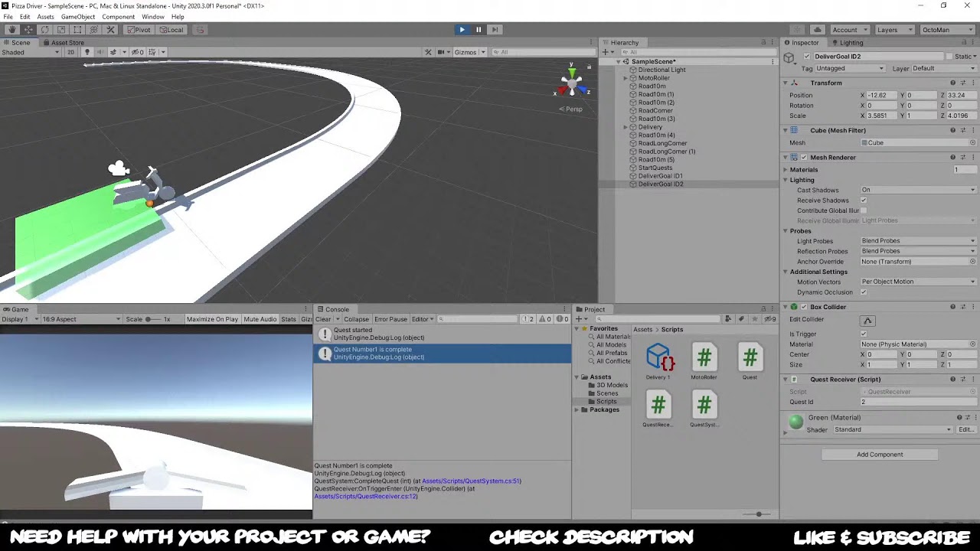Select the Move tool in the toolbar
This screenshot has height=551, width=980.
click(x=28, y=30)
